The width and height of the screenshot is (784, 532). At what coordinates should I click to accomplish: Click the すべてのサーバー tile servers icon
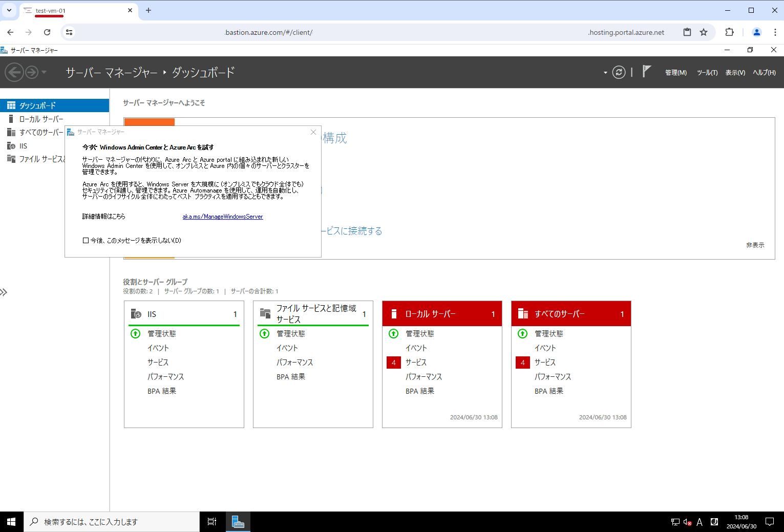[x=523, y=314]
